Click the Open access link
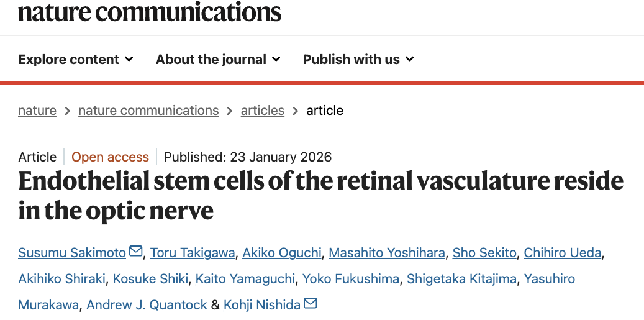The width and height of the screenshot is (644, 320). point(110,157)
